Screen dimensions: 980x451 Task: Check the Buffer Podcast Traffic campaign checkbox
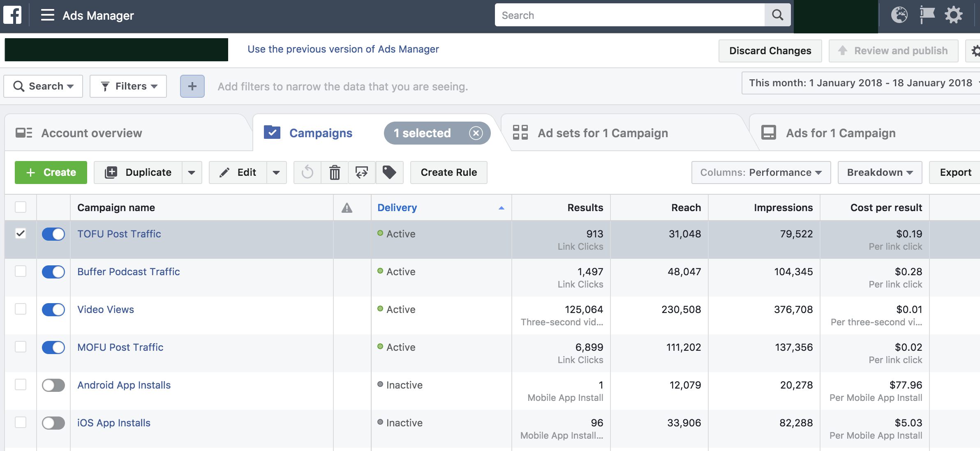21,271
